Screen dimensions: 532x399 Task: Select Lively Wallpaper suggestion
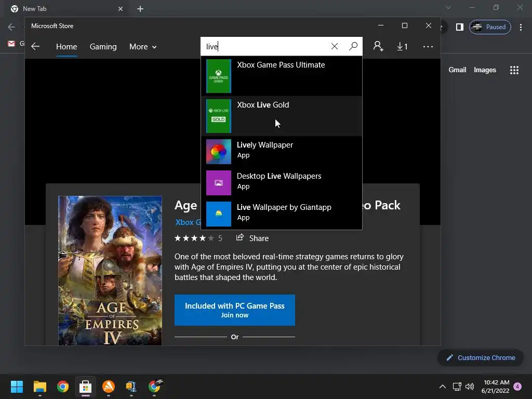click(282, 152)
